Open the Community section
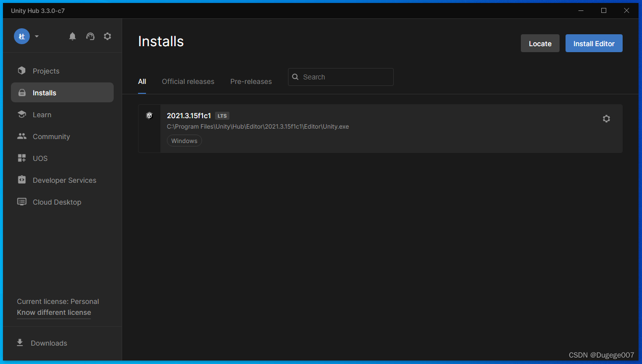 62,137
